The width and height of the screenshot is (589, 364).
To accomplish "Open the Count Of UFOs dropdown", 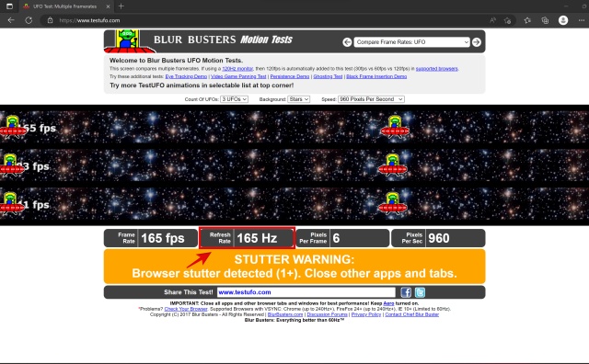I will point(234,99).
